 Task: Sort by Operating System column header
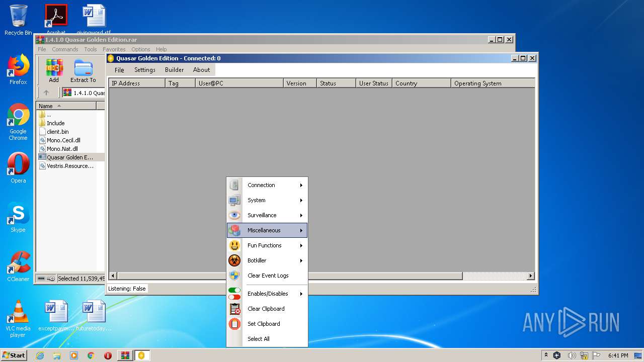tap(493, 83)
